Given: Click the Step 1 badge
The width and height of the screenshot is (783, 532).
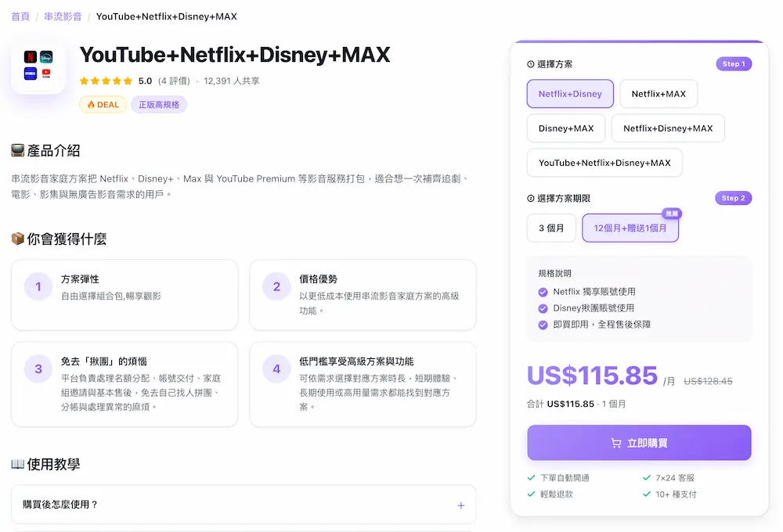Looking at the screenshot, I should [x=734, y=64].
